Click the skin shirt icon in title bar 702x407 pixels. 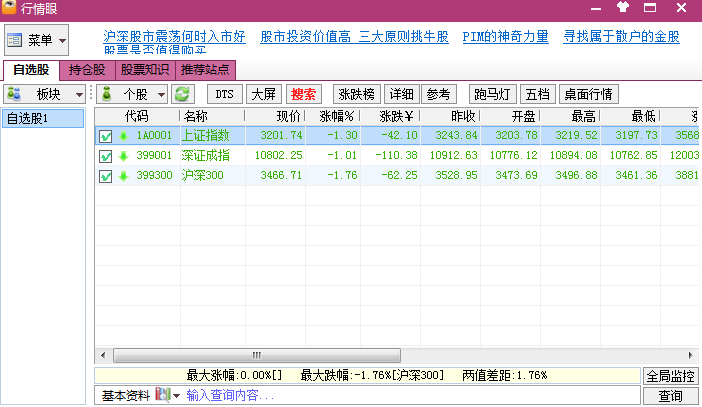point(623,7)
